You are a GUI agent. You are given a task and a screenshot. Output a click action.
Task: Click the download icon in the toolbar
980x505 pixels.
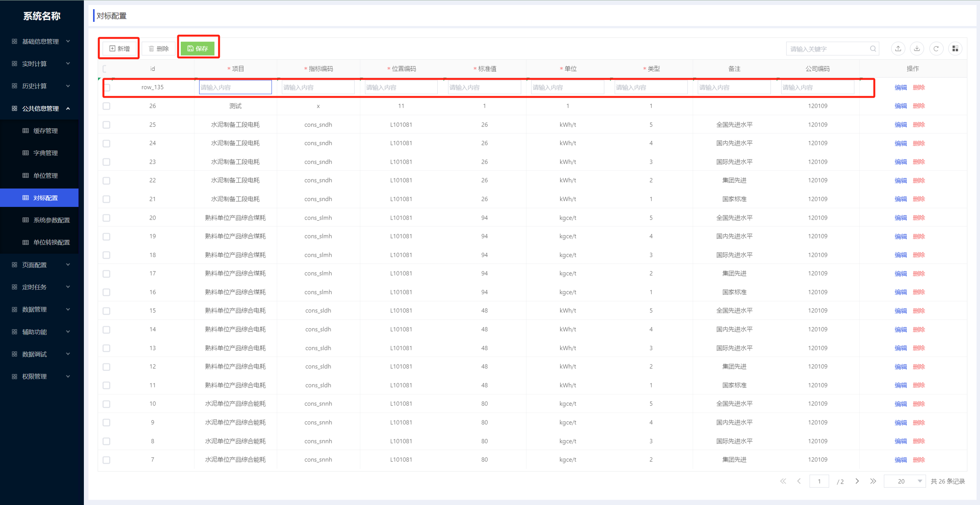pos(917,49)
